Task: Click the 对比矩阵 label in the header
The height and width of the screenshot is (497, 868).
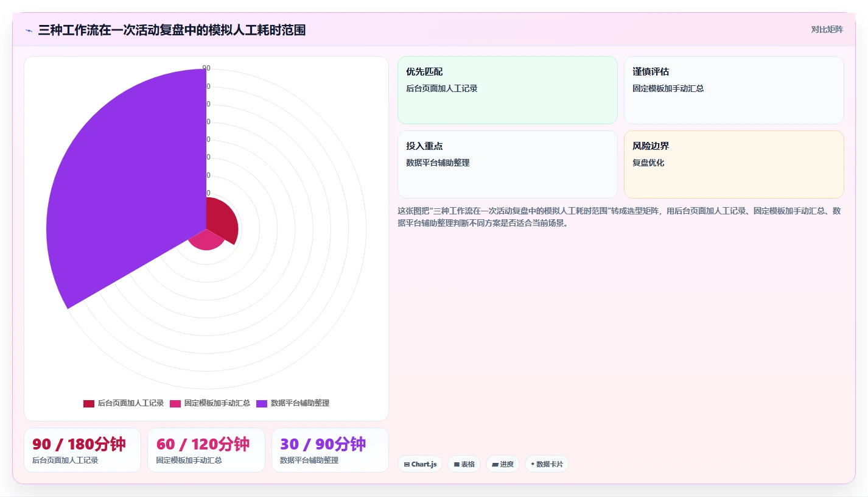Action: tap(827, 29)
